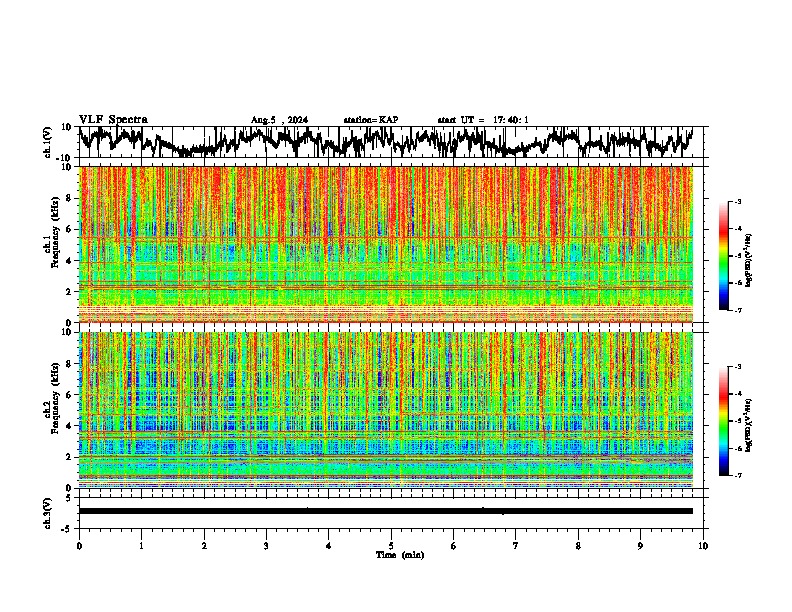Select tick label 3 on the time axis
Image resolution: width=792 pixels, height=612 pixels.
pos(266,546)
